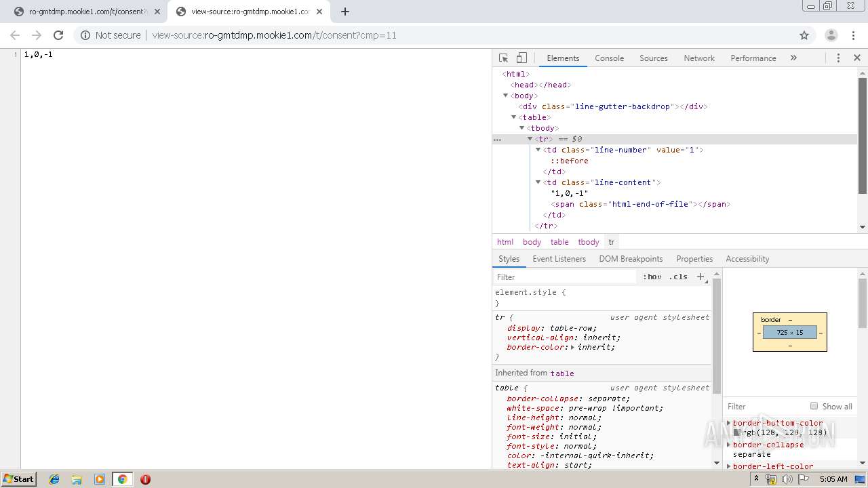Screen dimensions: 868x488
Task: Click the taskbar clock showing 5:05 AM
Action: tap(833, 479)
